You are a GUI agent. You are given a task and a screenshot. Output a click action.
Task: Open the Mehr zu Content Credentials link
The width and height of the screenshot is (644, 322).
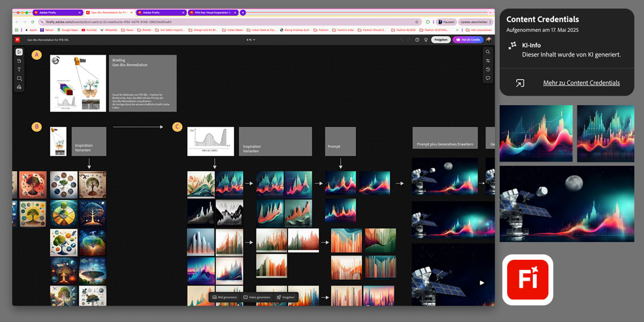[581, 83]
